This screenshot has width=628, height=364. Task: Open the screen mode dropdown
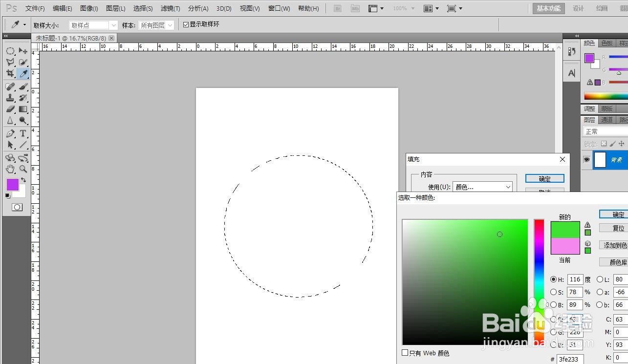(x=455, y=8)
